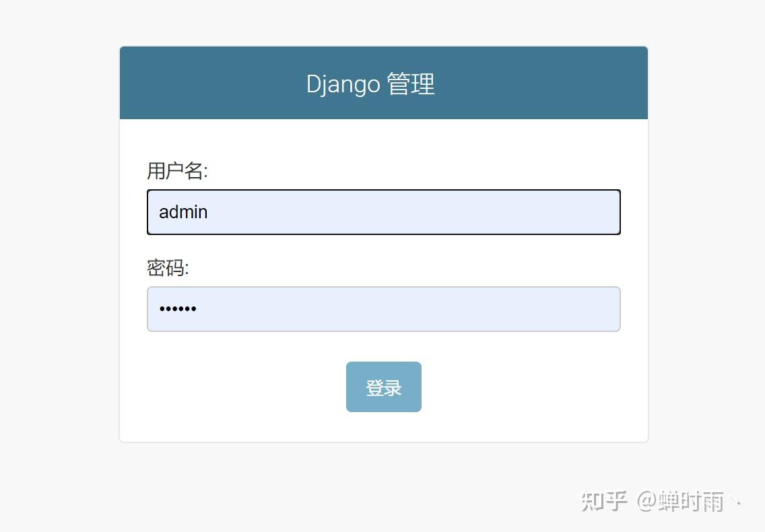Click the gray page background
The width and height of the screenshot is (765, 532).
54,269
